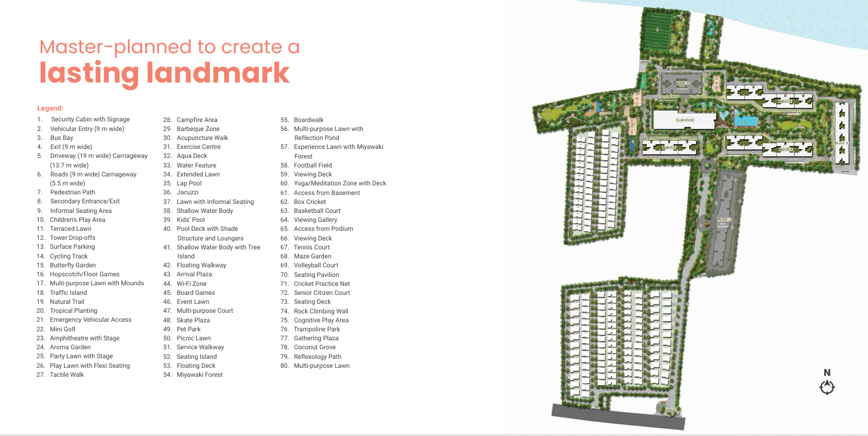Click the Club House building on map
The height and width of the screenshot is (436, 868).
tap(684, 120)
